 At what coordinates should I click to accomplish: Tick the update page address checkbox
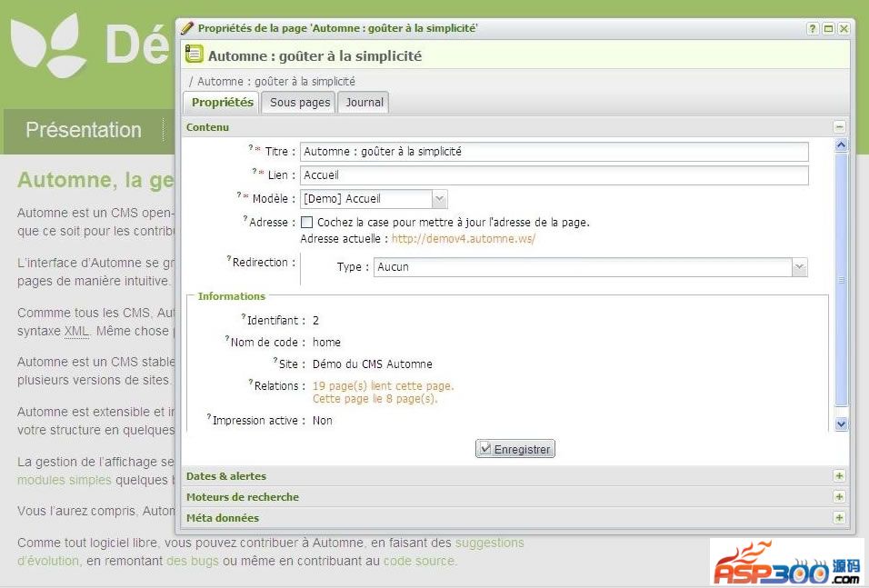[306, 223]
